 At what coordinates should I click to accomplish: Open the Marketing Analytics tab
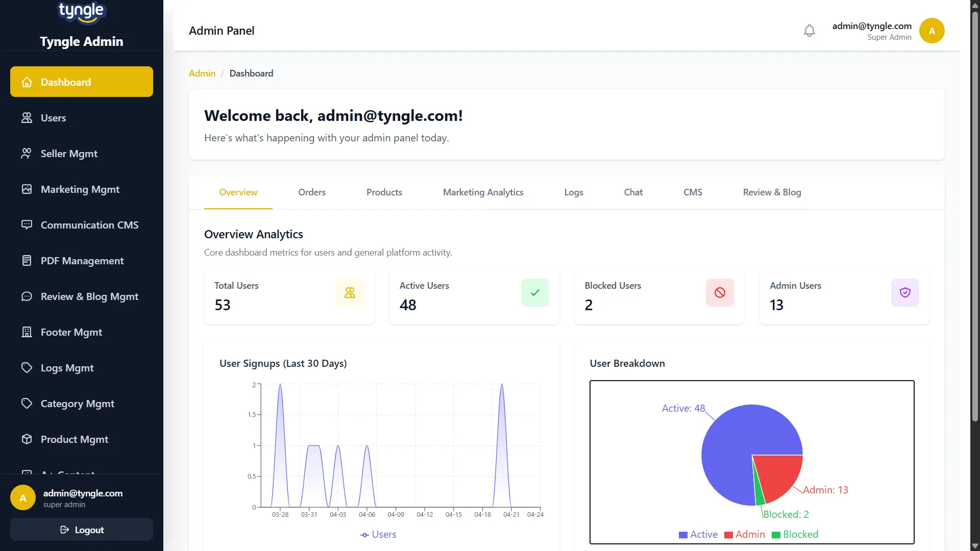point(483,192)
